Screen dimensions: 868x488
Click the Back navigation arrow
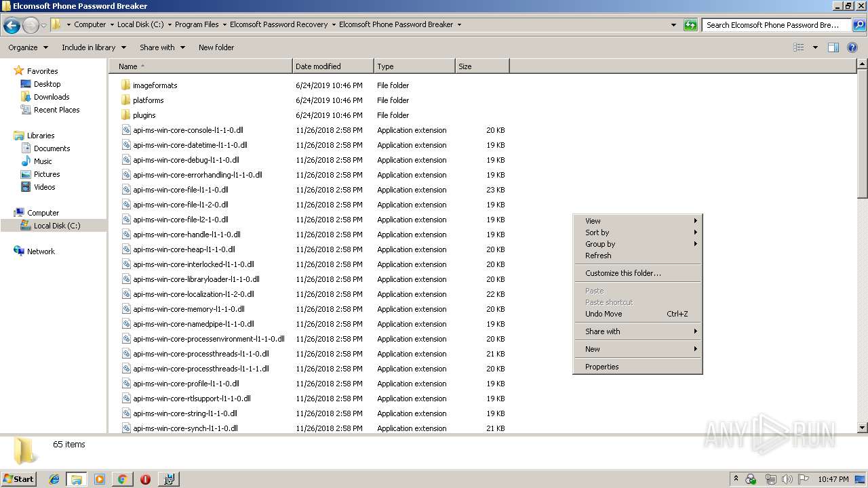[12, 26]
